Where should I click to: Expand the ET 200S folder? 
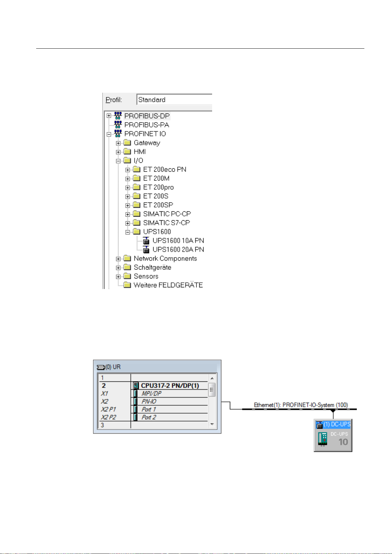[128, 196]
